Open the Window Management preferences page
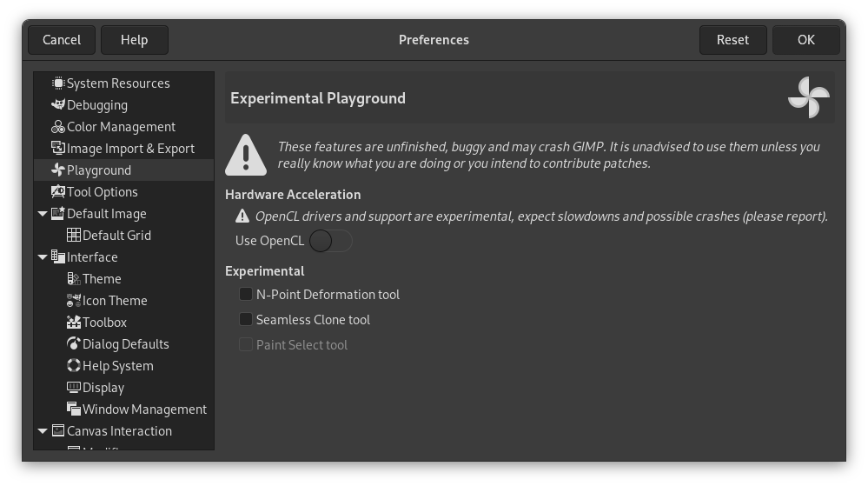The height and width of the screenshot is (486, 868). point(144,409)
